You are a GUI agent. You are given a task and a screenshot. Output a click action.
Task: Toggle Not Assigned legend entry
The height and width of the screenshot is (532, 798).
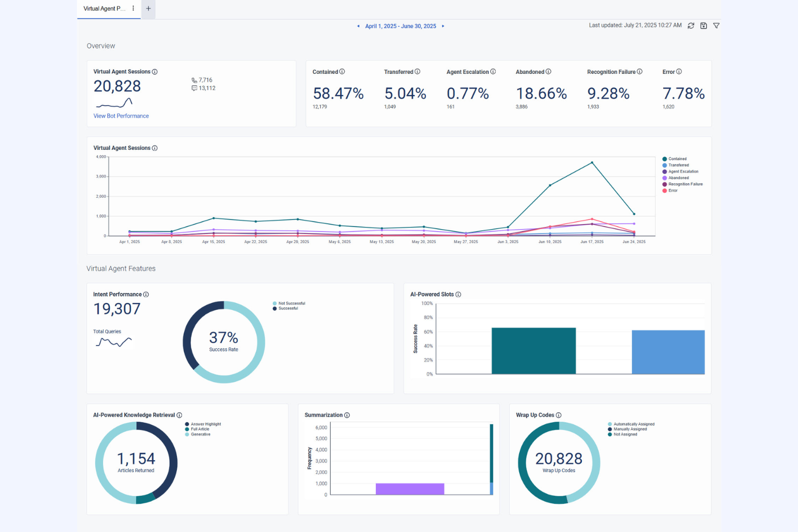pos(622,434)
